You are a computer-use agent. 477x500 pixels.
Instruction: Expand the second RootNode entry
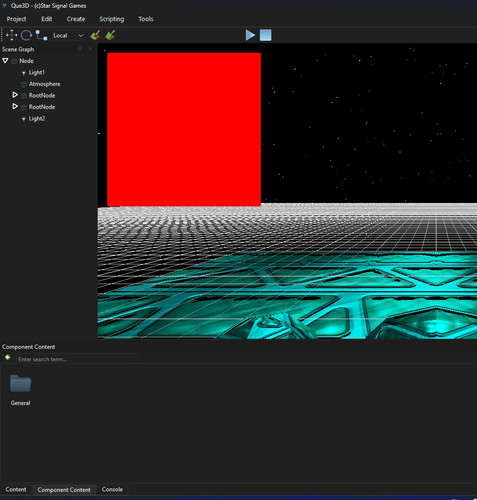(x=15, y=106)
